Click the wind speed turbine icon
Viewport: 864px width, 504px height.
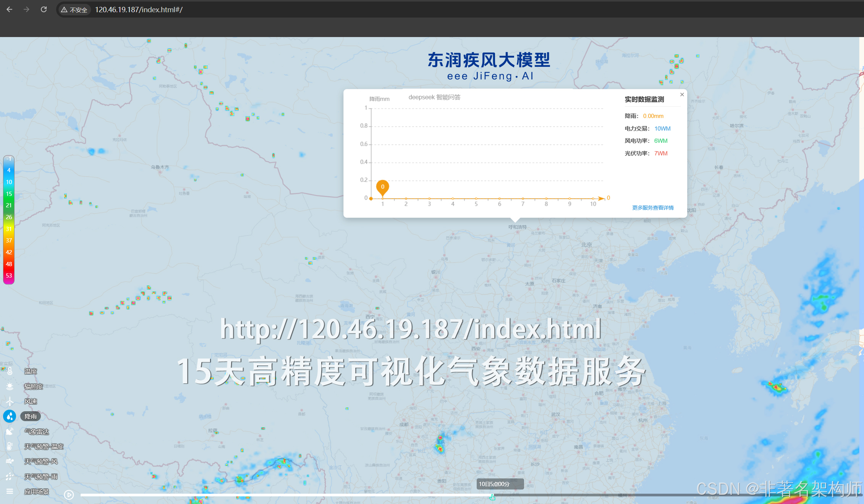10,401
